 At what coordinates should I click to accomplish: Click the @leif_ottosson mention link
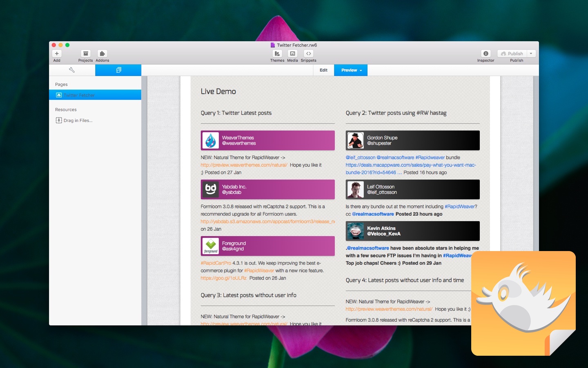(361, 157)
